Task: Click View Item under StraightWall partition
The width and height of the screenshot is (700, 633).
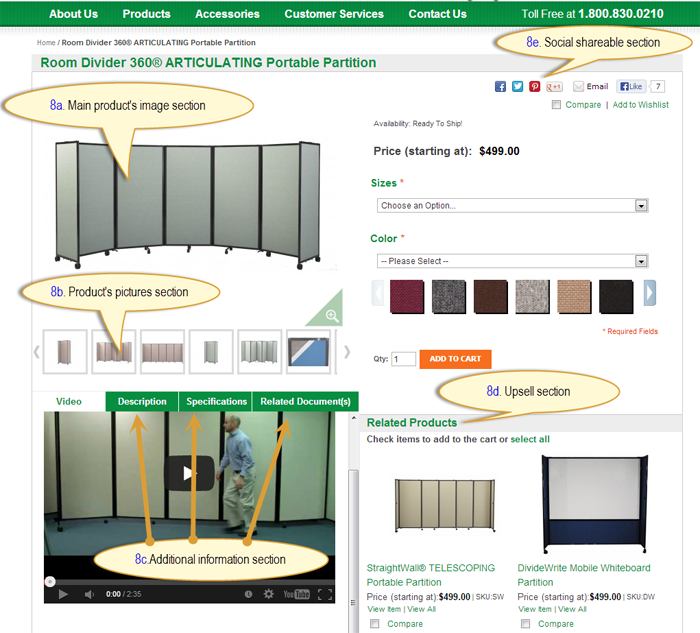Action: pyautogui.click(x=384, y=609)
